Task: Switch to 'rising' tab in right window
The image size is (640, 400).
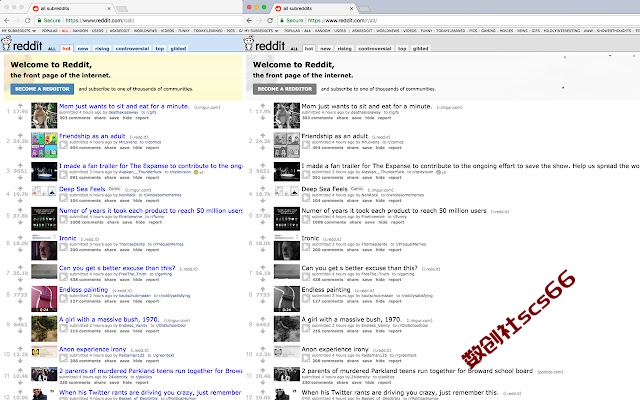Action: tap(344, 48)
